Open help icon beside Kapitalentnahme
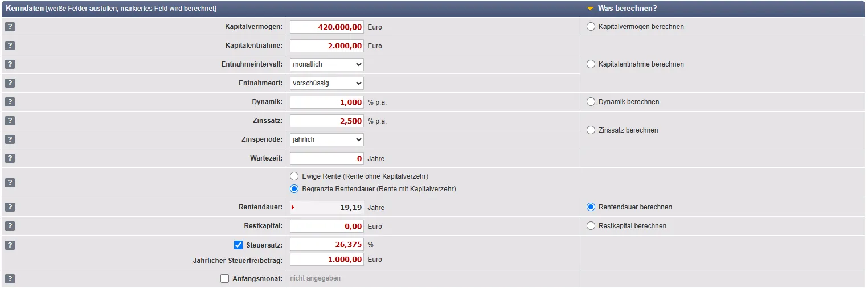The height and width of the screenshot is (288, 868). [10, 46]
